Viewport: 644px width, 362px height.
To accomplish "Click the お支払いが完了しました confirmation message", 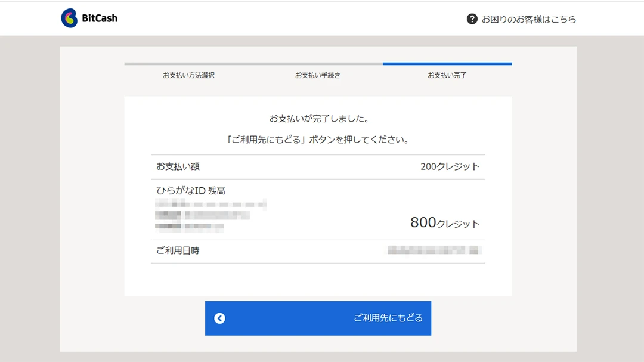I will (318, 119).
